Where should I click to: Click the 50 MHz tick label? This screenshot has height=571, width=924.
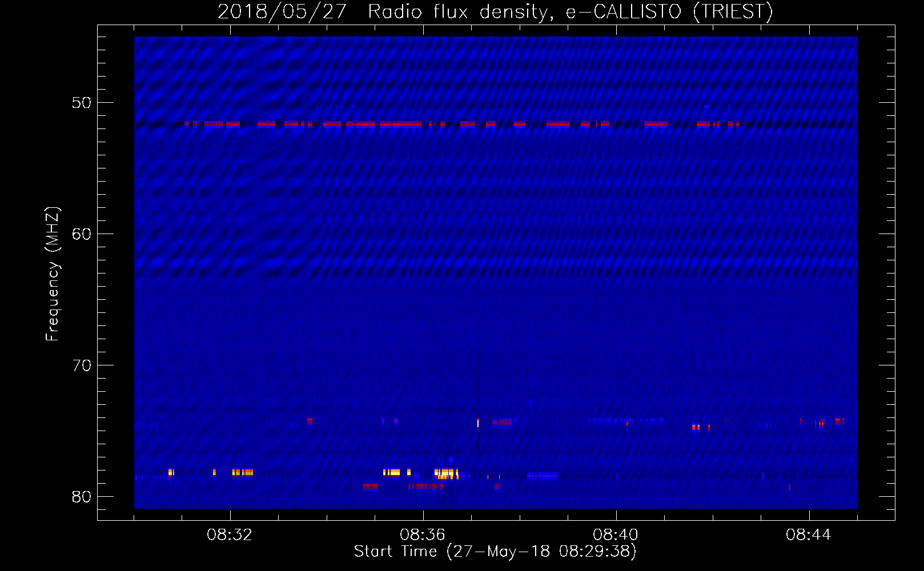click(x=82, y=103)
